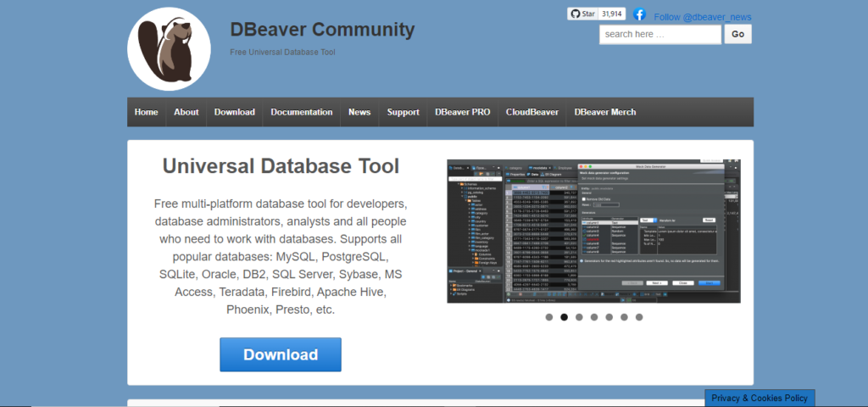868x407 pixels.
Task: Select the second carousel dot
Action: (564, 317)
